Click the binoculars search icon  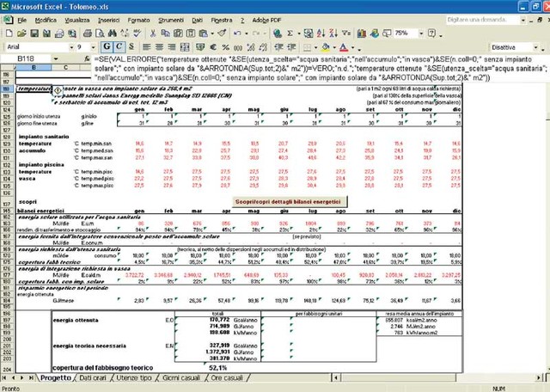coord(113,34)
